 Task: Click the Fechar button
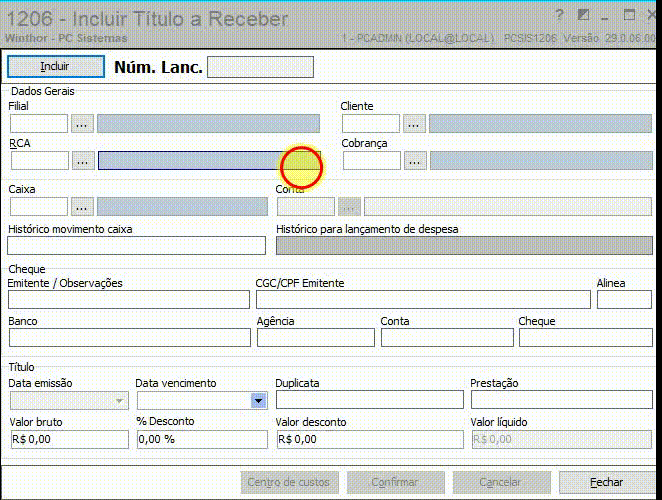pyautogui.click(x=608, y=482)
